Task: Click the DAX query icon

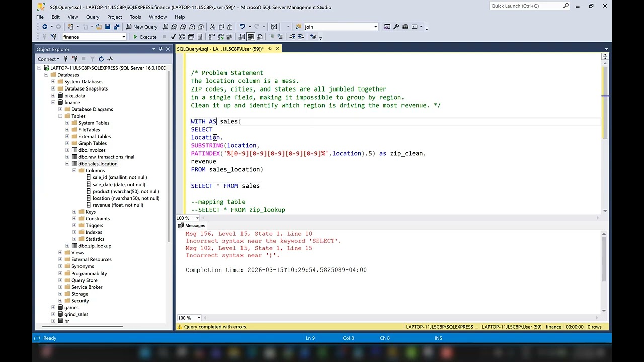Action: click(x=201, y=27)
